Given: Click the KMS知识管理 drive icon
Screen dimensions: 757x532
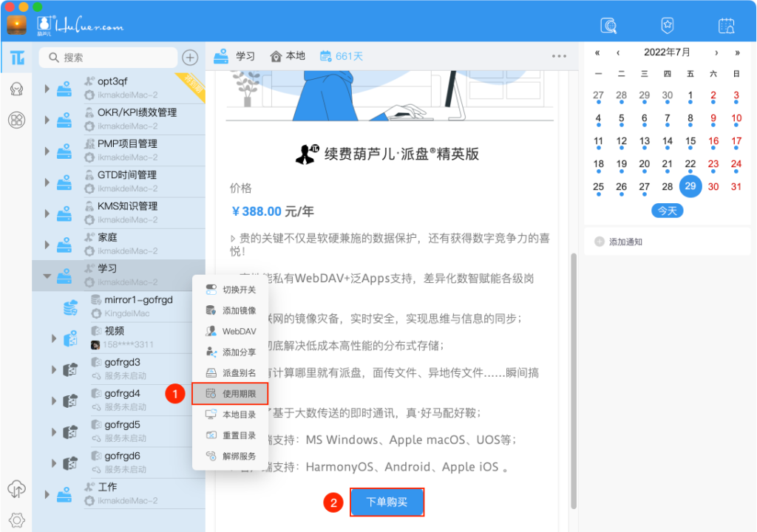Looking at the screenshot, I should [64, 214].
